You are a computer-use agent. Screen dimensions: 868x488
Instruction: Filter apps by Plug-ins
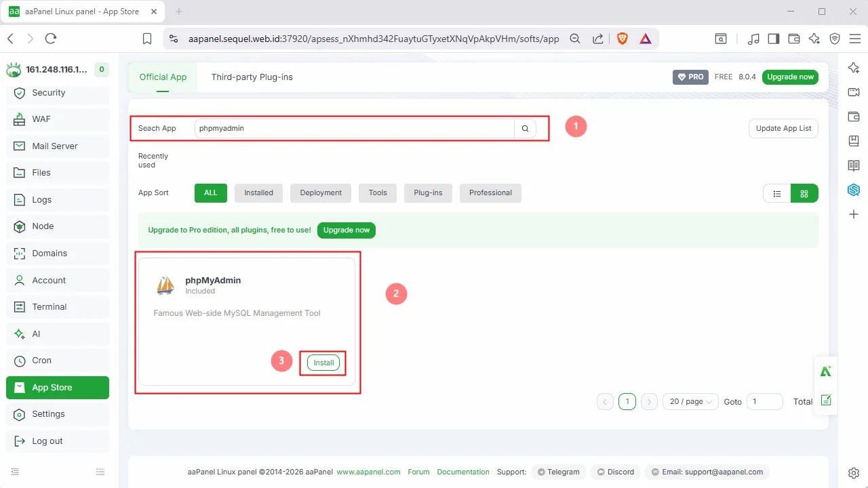(428, 193)
